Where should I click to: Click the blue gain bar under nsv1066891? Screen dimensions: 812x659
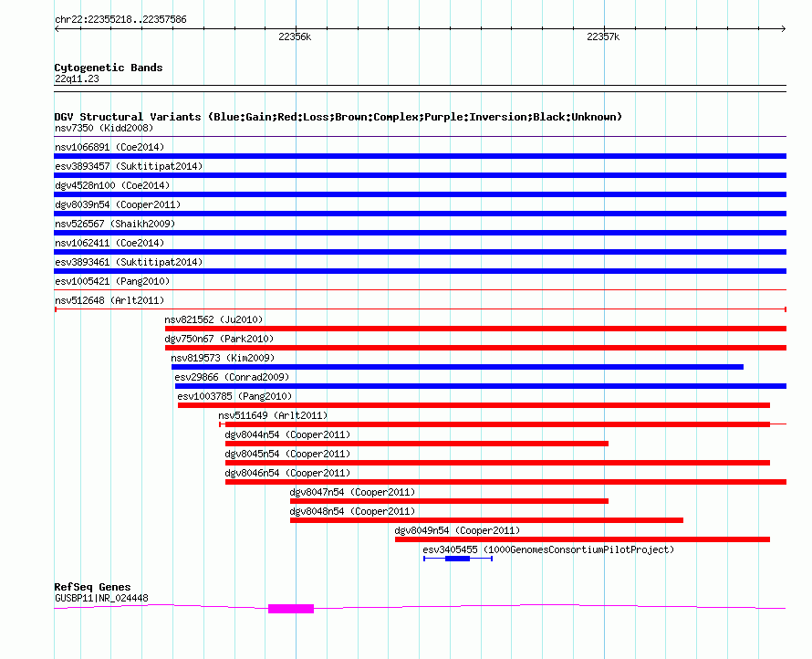pyautogui.click(x=420, y=156)
